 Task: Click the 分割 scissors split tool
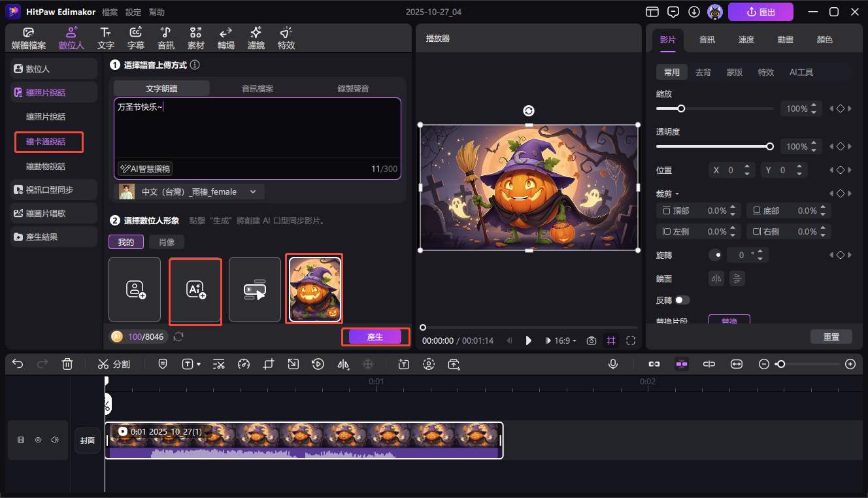(114, 364)
